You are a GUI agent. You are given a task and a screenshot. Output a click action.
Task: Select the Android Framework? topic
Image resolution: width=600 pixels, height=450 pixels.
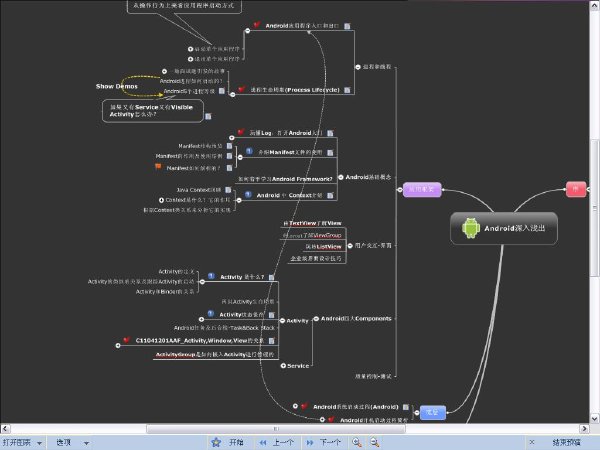(285, 179)
